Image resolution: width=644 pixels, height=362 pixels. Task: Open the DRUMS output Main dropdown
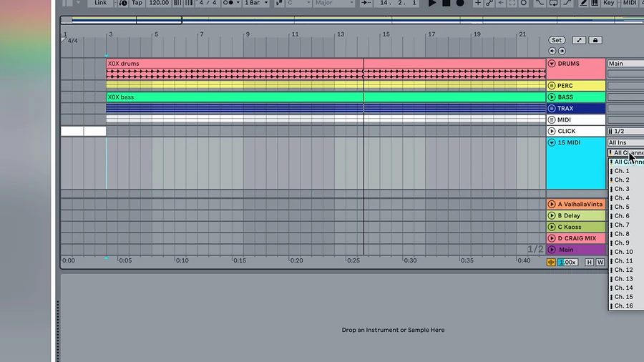(625, 64)
